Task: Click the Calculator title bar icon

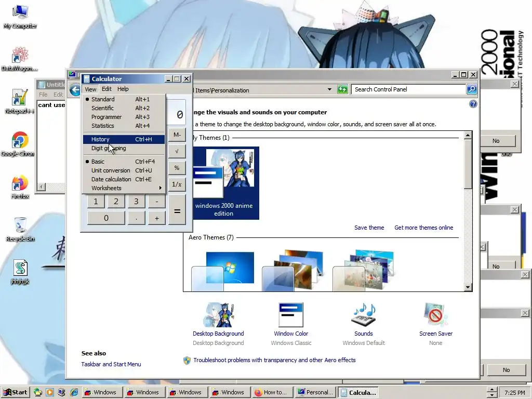Action: point(87,79)
